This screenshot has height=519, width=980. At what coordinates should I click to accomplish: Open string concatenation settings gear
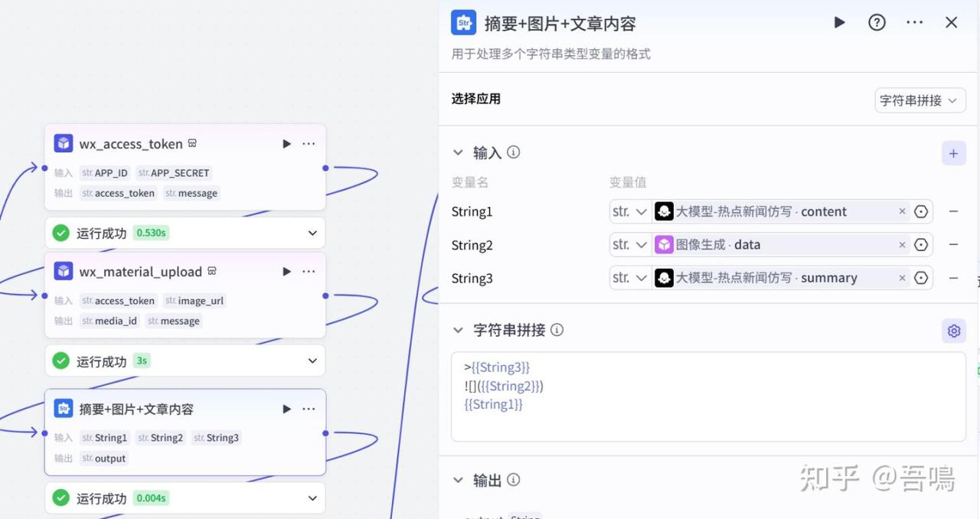coord(953,331)
